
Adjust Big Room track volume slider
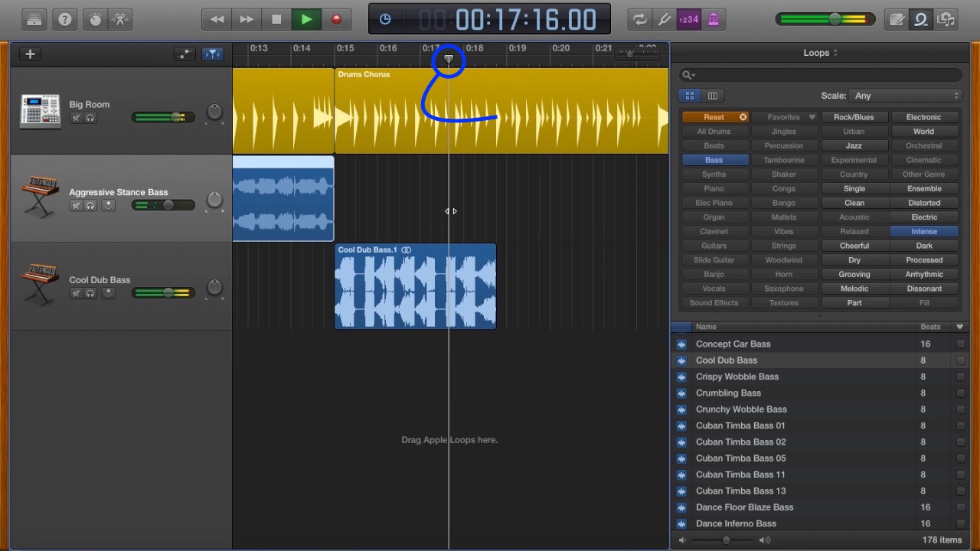point(163,117)
